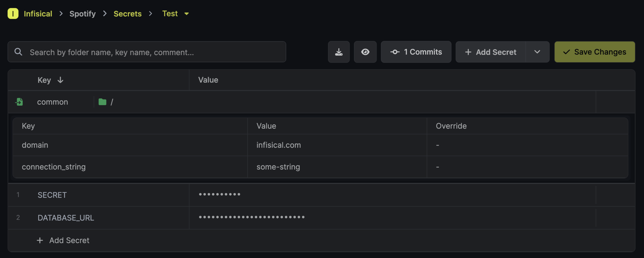Click the import icon beside common
This screenshot has width=644, height=258.
pyautogui.click(x=19, y=102)
